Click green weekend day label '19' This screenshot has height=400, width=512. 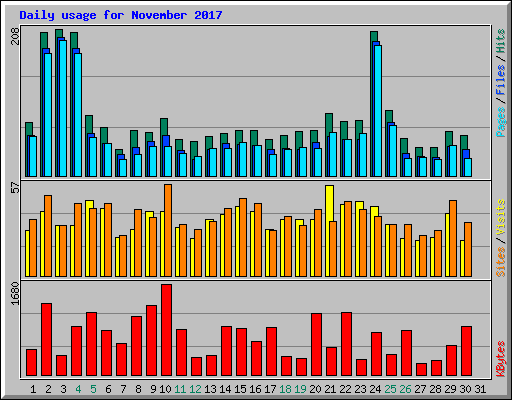(x=300, y=389)
